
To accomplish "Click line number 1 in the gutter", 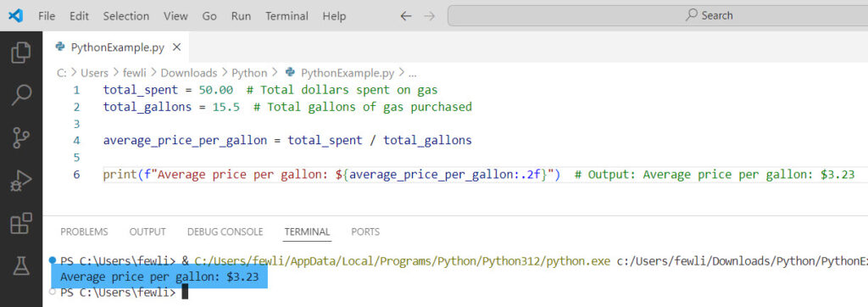I will (x=76, y=90).
